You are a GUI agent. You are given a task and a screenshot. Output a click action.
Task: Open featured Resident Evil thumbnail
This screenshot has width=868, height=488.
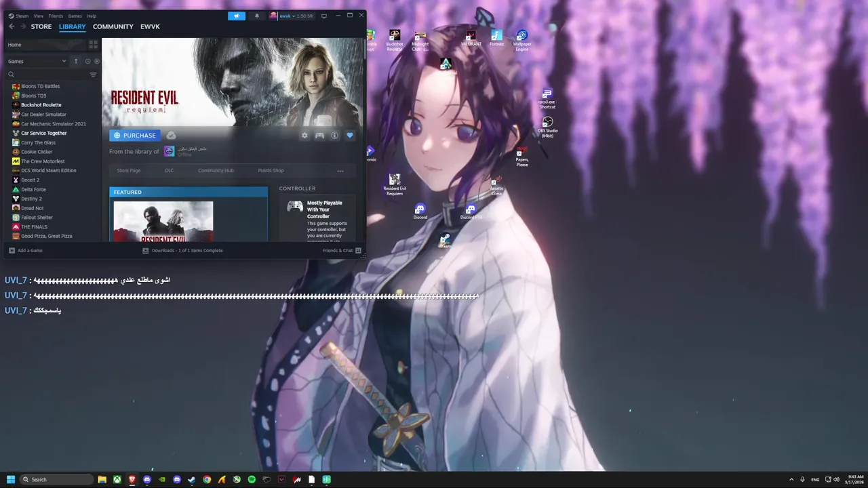click(163, 221)
